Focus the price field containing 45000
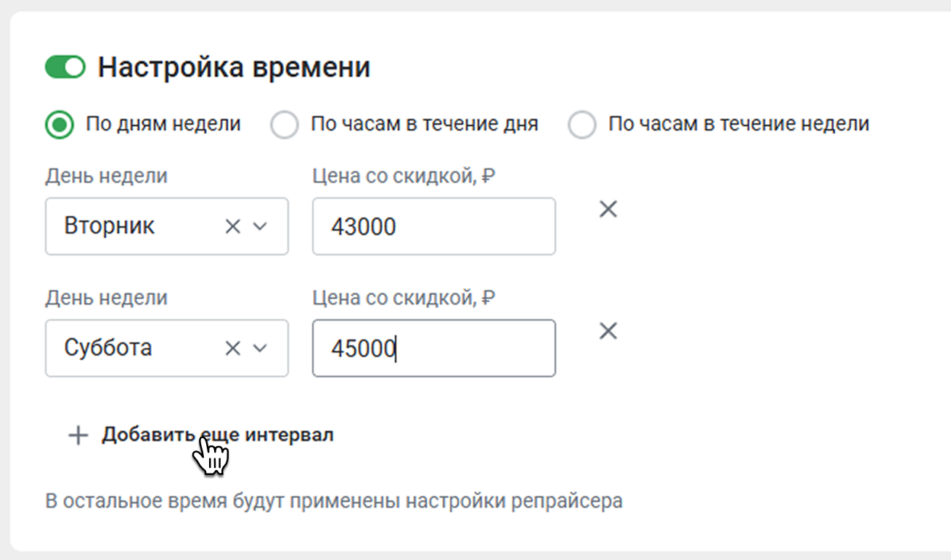 pos(434,348)
